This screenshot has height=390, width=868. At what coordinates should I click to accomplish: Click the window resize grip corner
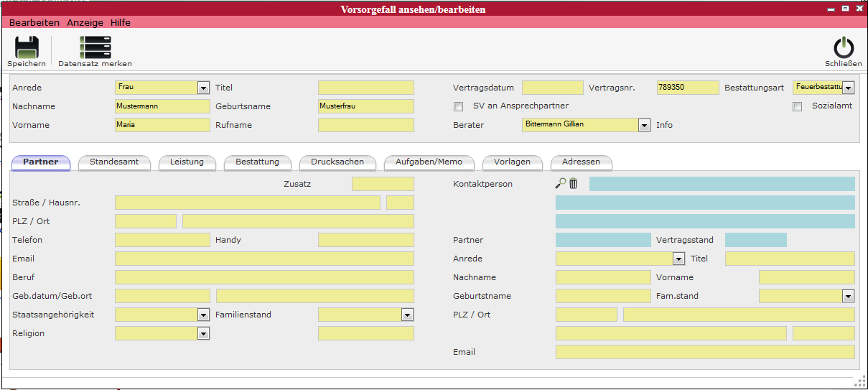pyautogui.click(x=858, y=380)
